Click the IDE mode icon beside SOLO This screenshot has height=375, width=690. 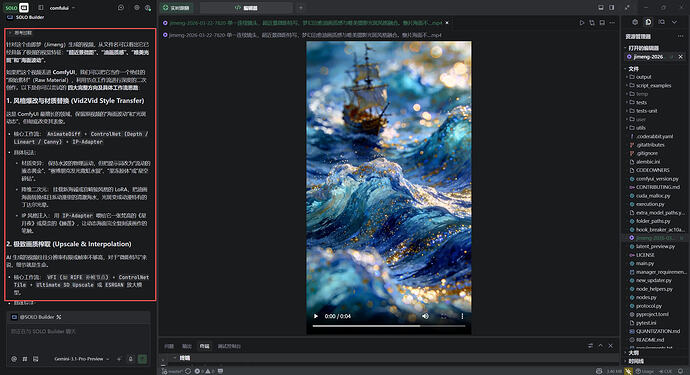pos(24,7)
